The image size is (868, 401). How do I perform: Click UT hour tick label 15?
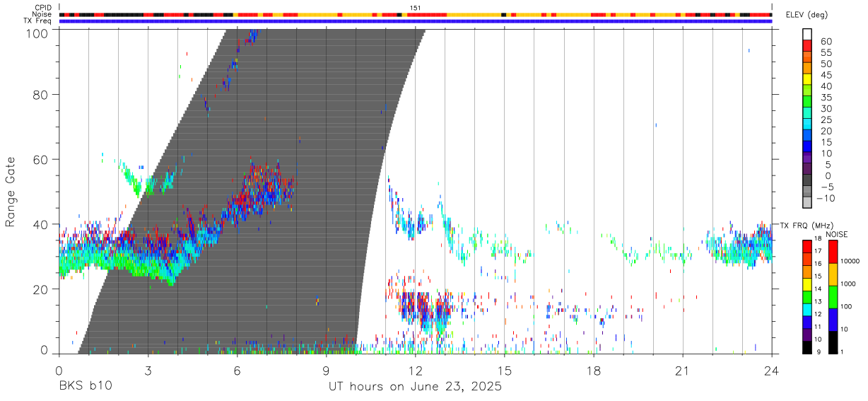505,370
